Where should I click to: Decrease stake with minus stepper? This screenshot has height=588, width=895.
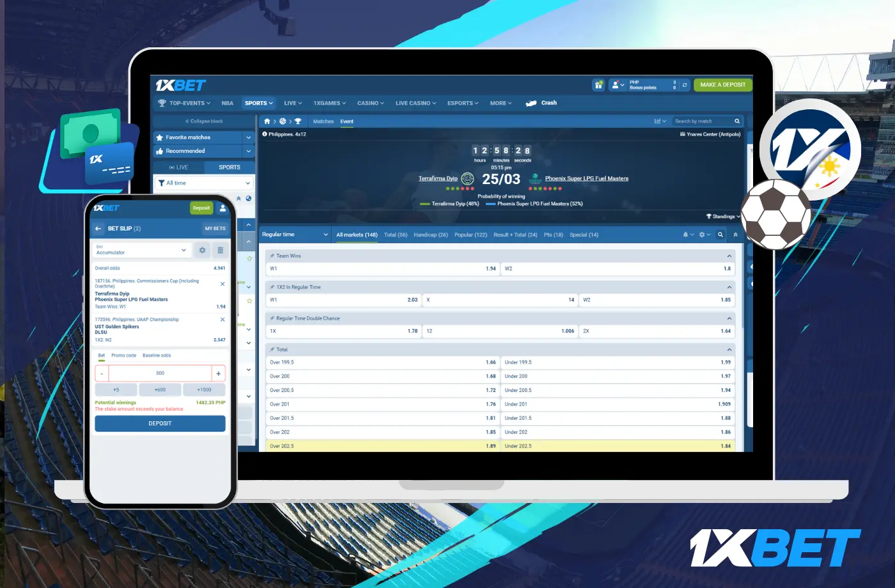102,373
